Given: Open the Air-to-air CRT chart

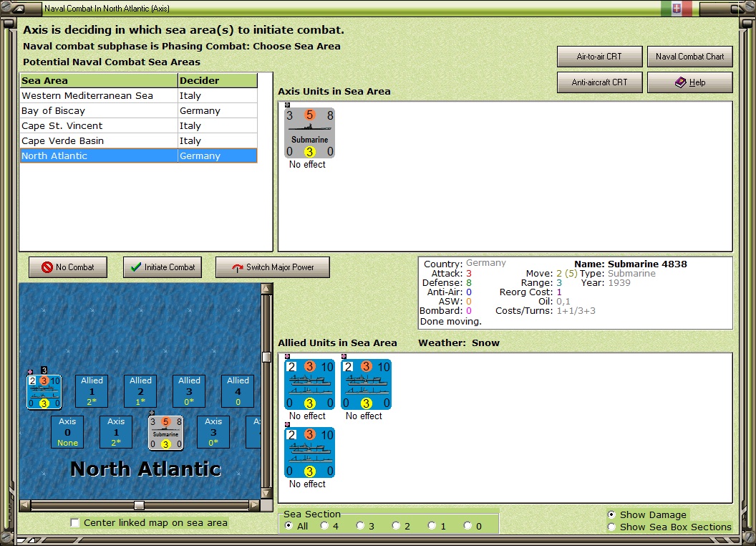Looking at the screenshot, I should coord(600,57).
